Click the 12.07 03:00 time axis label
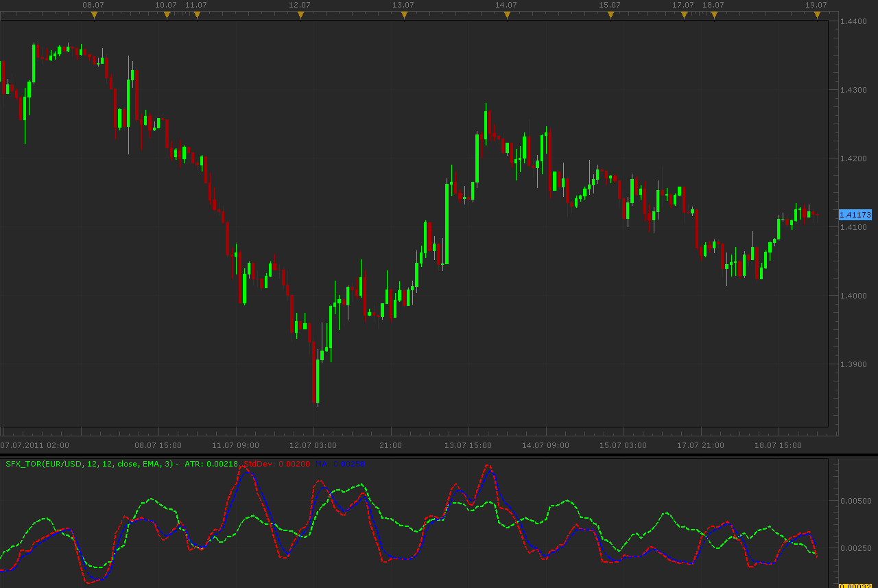Image resolution: width=878 pixels, height=588 pixels. pos(313,445)
